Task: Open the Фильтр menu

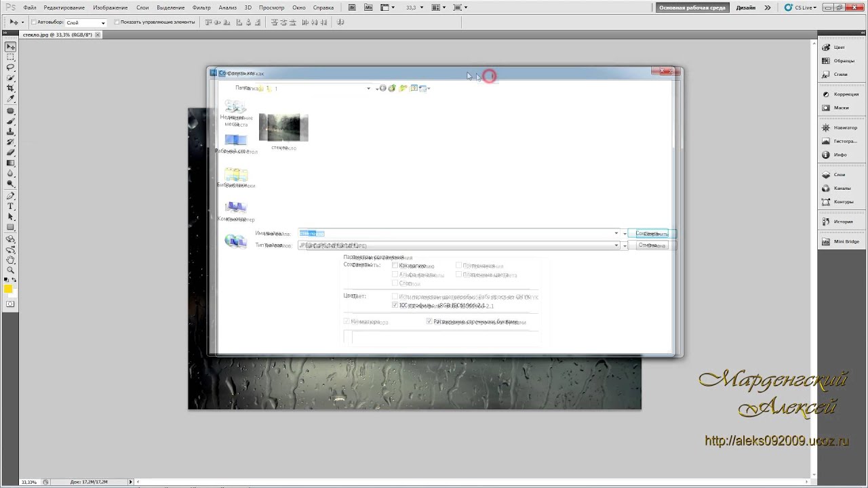Action: [x=201, y=7]
